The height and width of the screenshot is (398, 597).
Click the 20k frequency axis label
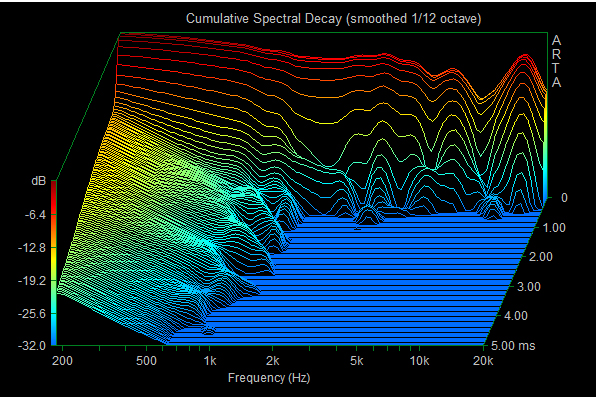tap(483, 361)
